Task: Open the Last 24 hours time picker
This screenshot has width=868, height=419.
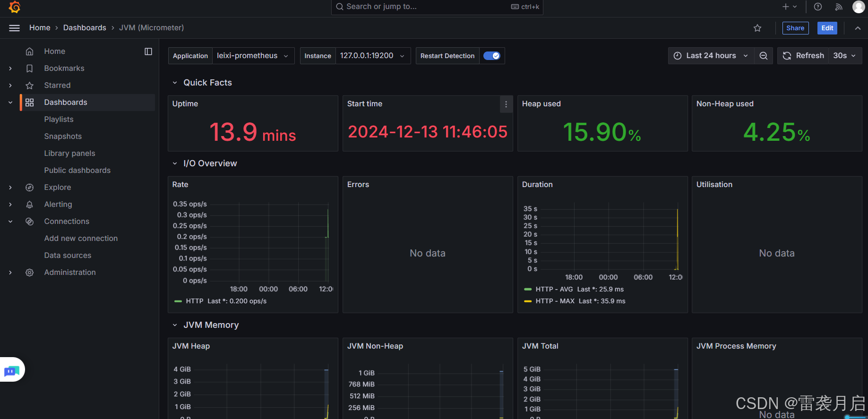Action: [711, 56]
